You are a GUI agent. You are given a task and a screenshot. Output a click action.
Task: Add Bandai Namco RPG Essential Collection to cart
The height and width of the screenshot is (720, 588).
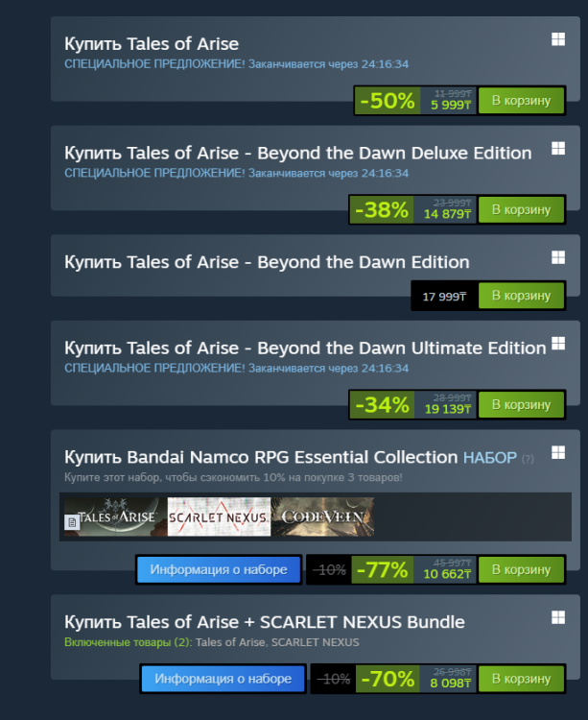pos(521,569)
